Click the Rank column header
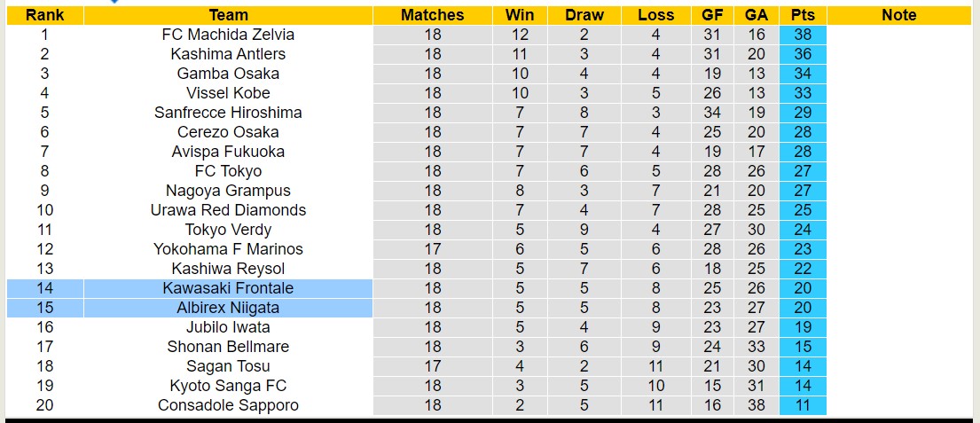This screenshot has width=980, height=423. (x=44, y=15)
